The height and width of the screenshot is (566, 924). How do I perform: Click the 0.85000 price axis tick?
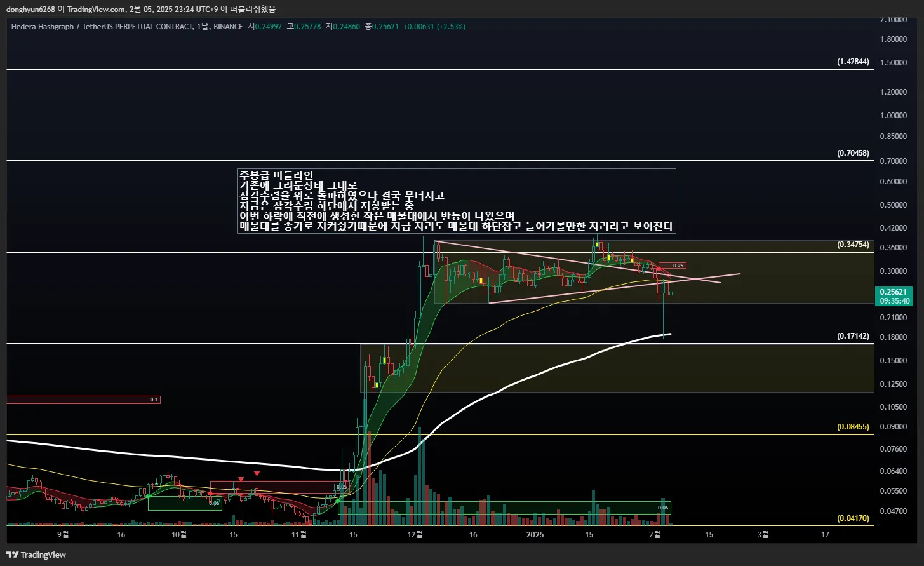894,137
